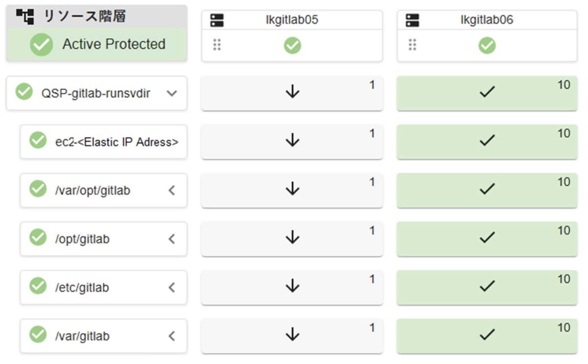Viewport: 588px width, 364px height.
Task: Click the lkgitlab06 server icon
Action: pyautogui.click(x=412, y=20)
